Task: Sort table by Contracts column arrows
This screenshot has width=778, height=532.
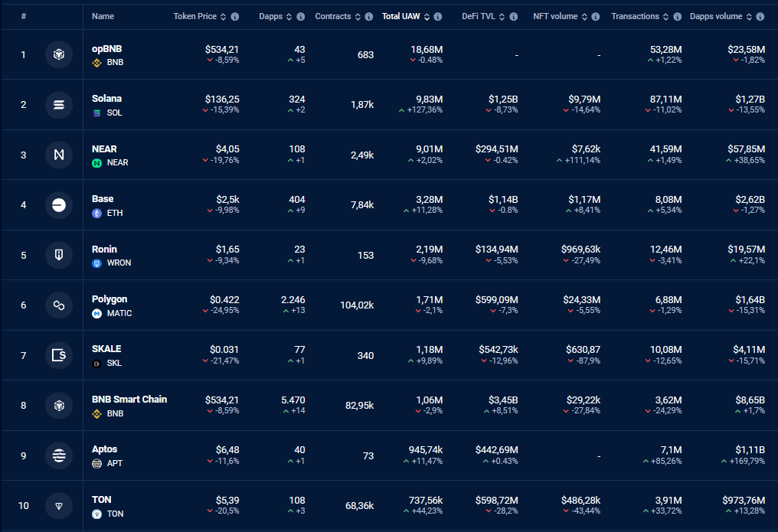Action: pyautogui.click(x=358, y=17)
